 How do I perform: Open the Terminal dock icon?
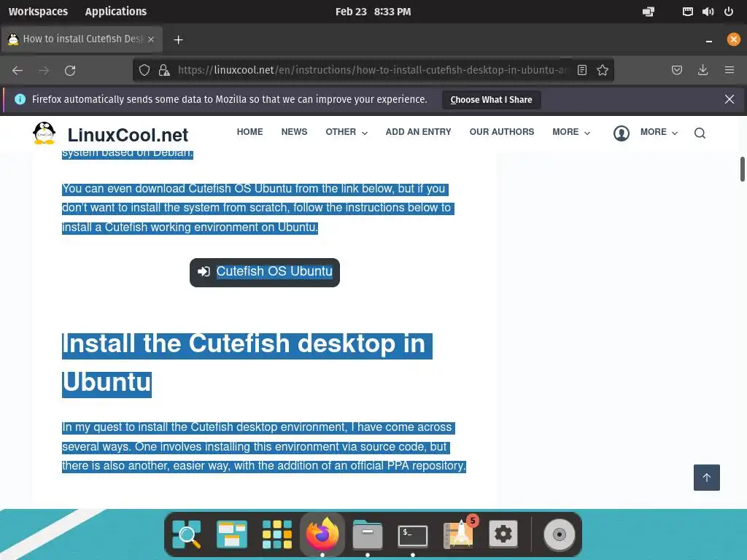click(413, 536)
